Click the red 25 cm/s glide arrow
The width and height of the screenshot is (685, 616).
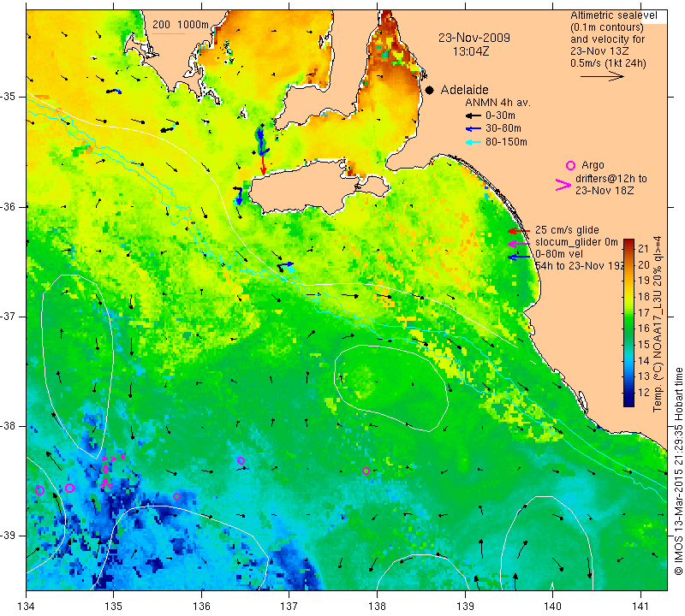click(x=519, y=230)
